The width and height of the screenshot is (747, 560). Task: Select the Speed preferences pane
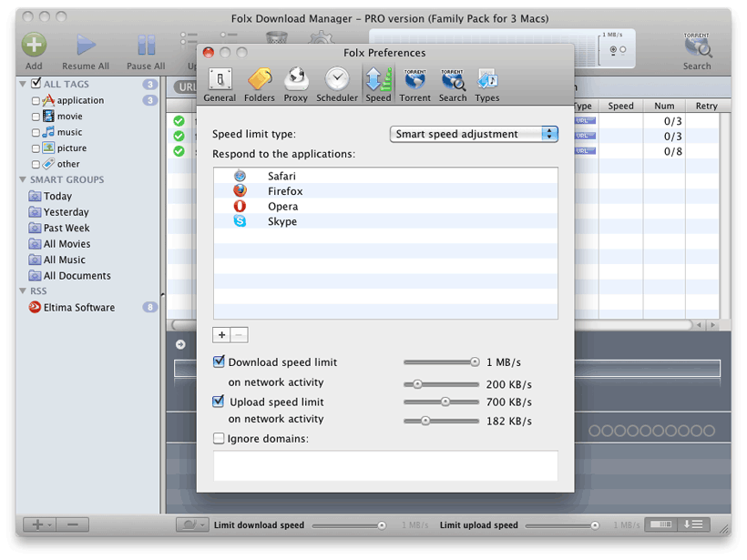tap(378, 85)
